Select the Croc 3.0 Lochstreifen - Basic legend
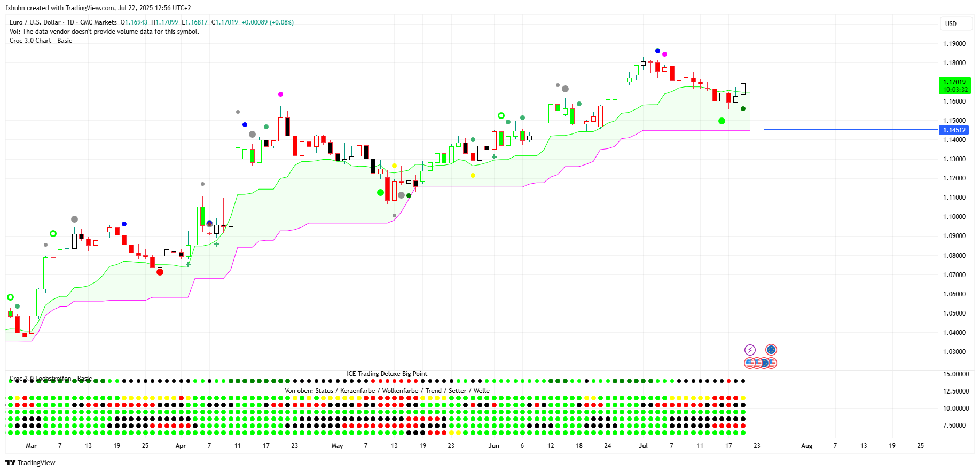 point(51,379)
